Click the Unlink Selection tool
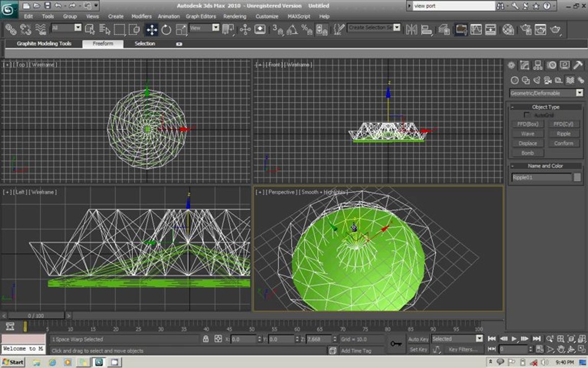588x368 pixels. [x=26, y=29]
